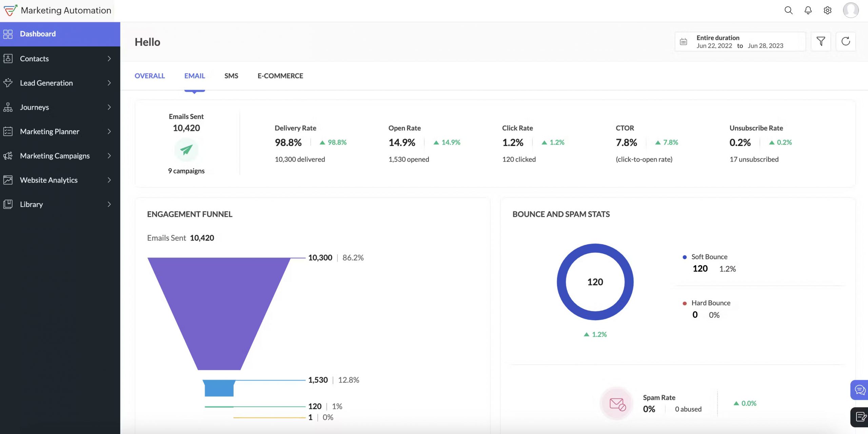Click the search icon in top navigation
This screenshot has width=868, height=434.
(x=788, y=11)
